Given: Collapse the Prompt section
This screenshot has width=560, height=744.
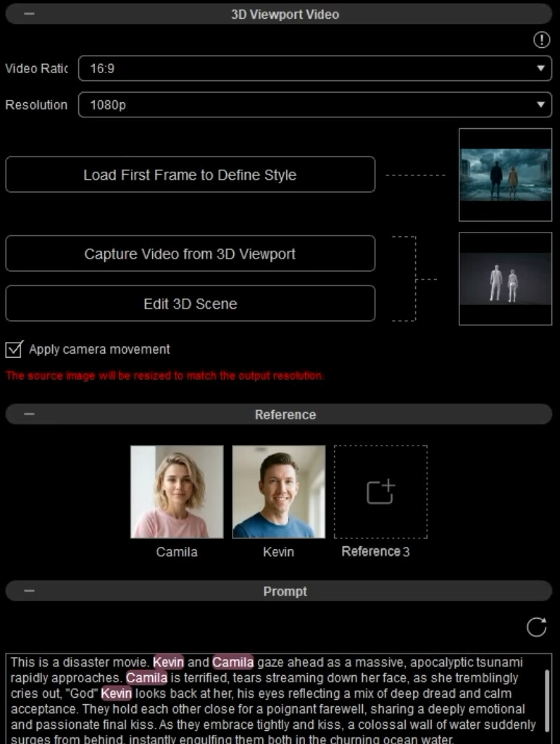Looking at the screenshot, I should pyautogui.click(x=30, y=590).
